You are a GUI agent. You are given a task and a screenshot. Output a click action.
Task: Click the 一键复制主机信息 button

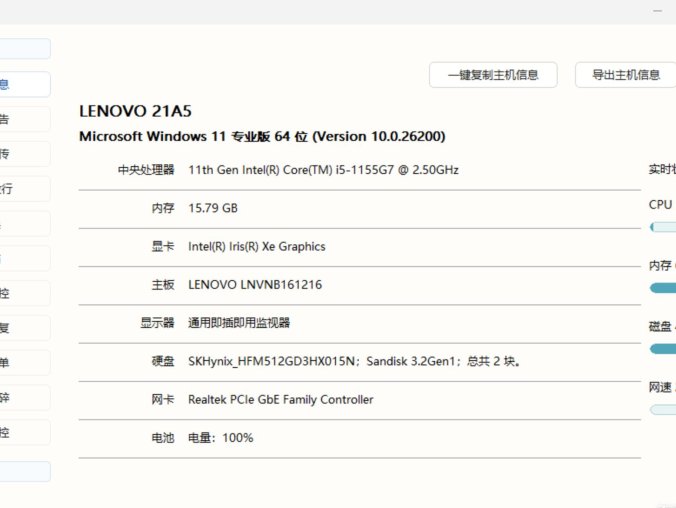pos(493,75)
